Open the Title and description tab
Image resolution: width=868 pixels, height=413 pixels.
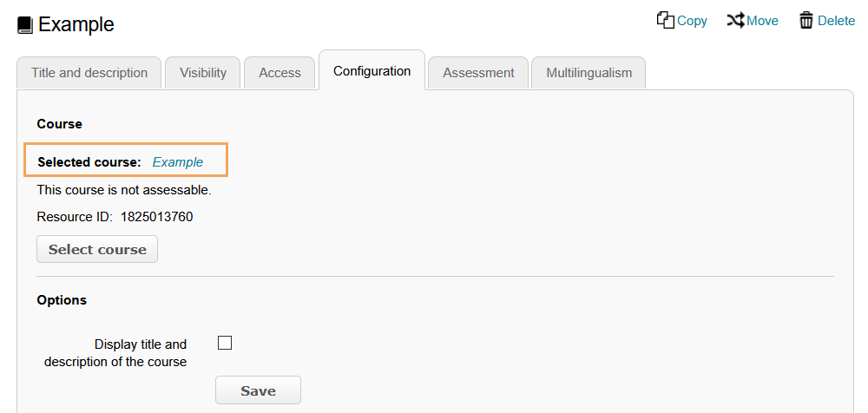tap(89, 73)
